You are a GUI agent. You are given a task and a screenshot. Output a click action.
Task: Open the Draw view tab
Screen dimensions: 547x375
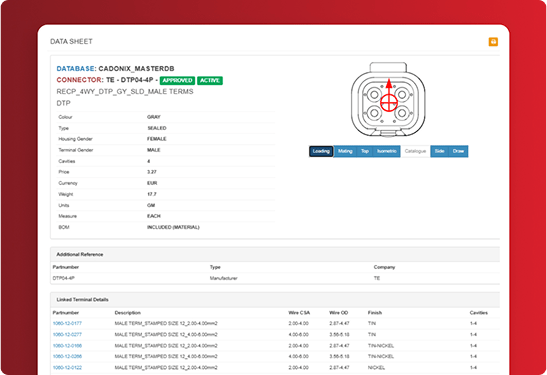click(458, 151)
